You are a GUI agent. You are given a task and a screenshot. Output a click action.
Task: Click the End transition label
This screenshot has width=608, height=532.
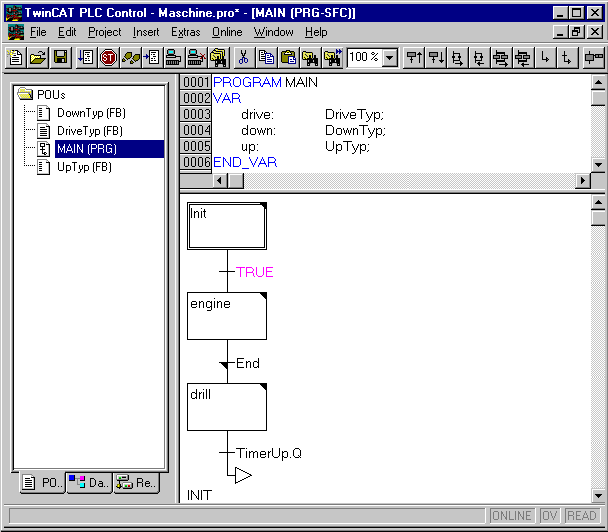(248, 363)
